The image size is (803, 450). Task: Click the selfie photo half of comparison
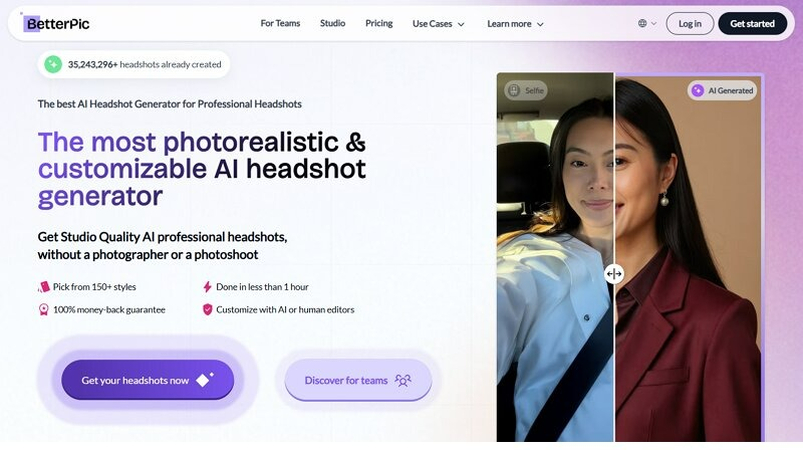pyautogui.click(x=555, y=257)
